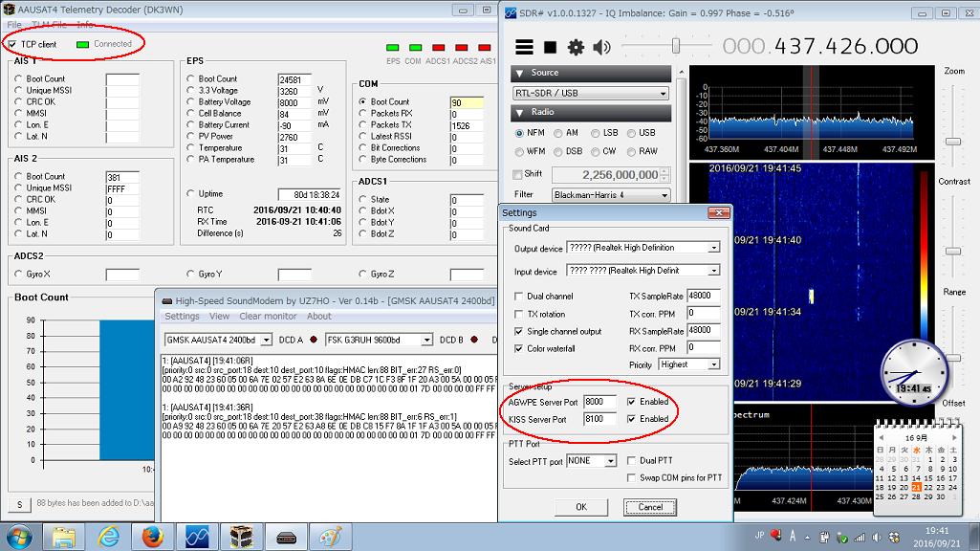Cancel the Settings dialog

click(x=650, y=507)
